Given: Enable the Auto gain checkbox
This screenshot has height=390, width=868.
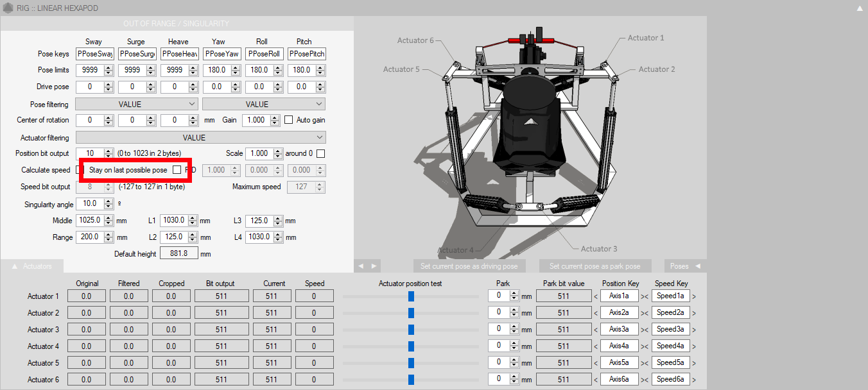Looking at the screenshot, I should (x=289, y=120).
